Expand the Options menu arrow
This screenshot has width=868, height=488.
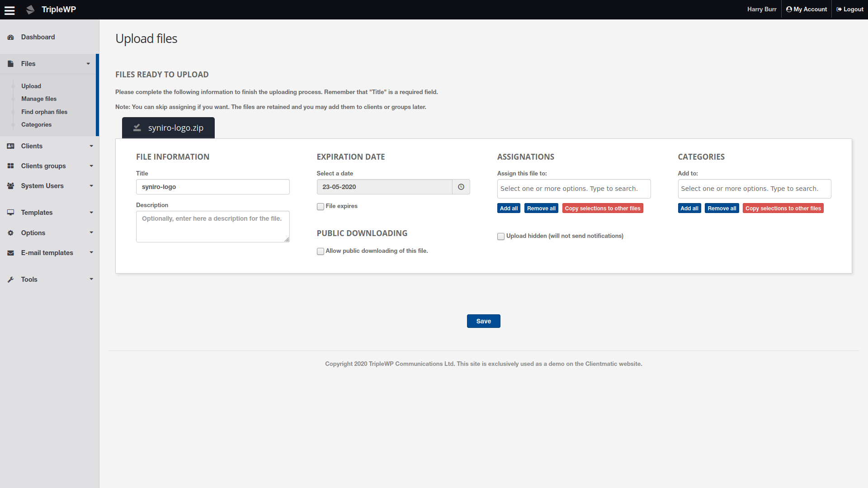pyautogui.click(x=91, y=232)
